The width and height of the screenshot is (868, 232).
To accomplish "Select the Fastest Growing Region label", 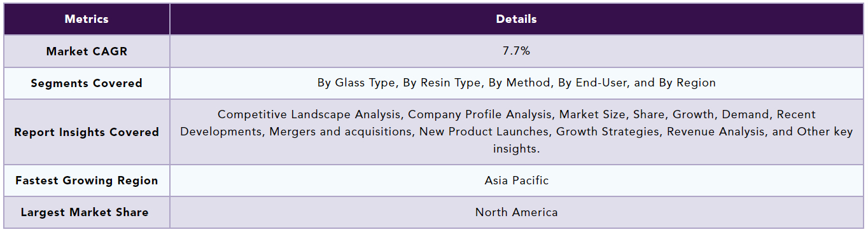I will pyautogui.click(x=87, y=181).
